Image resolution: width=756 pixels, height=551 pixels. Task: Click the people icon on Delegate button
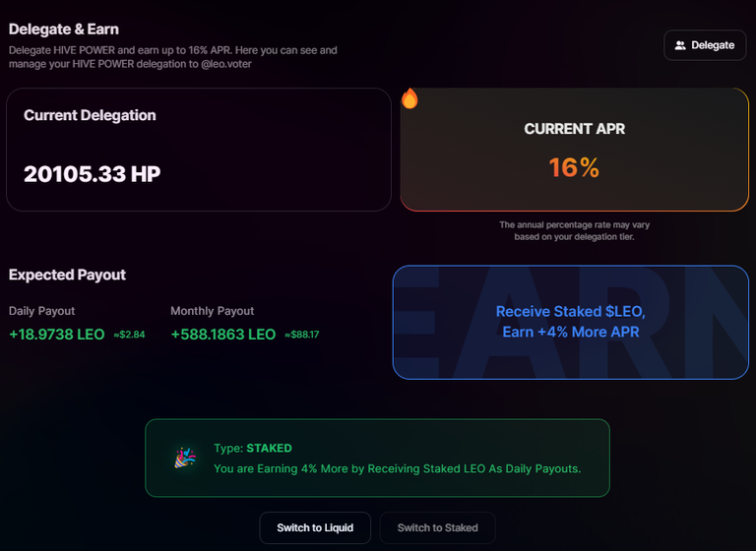coord(680,45)
